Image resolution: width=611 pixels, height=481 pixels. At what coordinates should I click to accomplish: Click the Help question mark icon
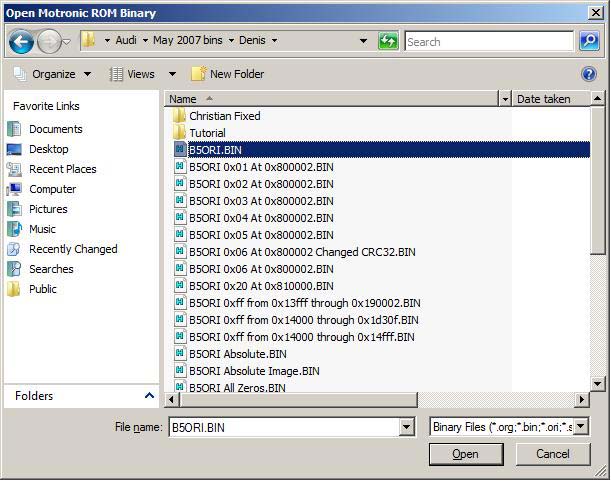point(589,74)
